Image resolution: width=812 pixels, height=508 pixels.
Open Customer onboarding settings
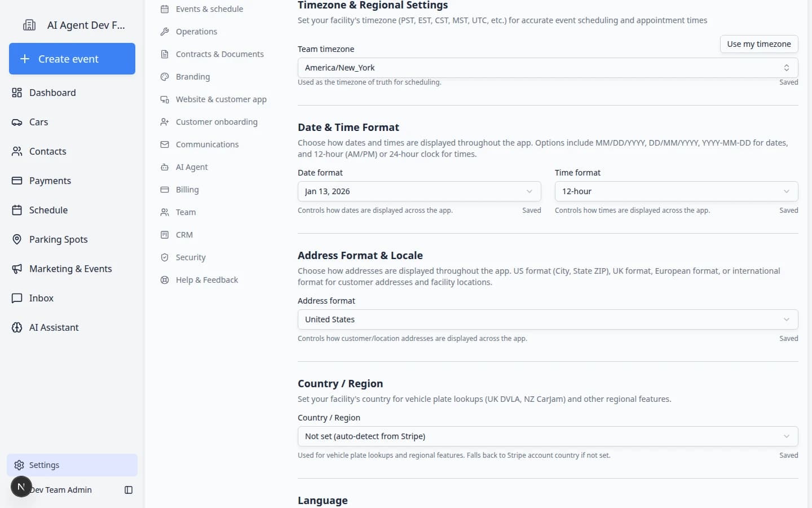pyautogui.click(x=217, y=122)
